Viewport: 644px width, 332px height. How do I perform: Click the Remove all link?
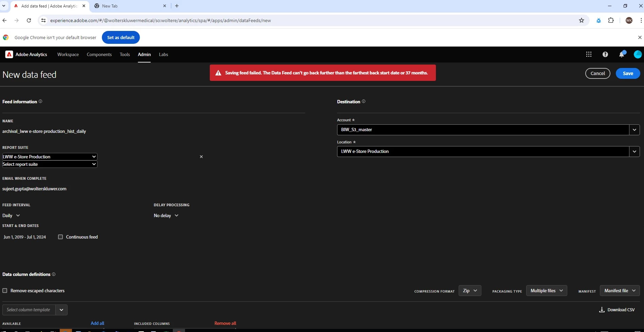point(225,323)
